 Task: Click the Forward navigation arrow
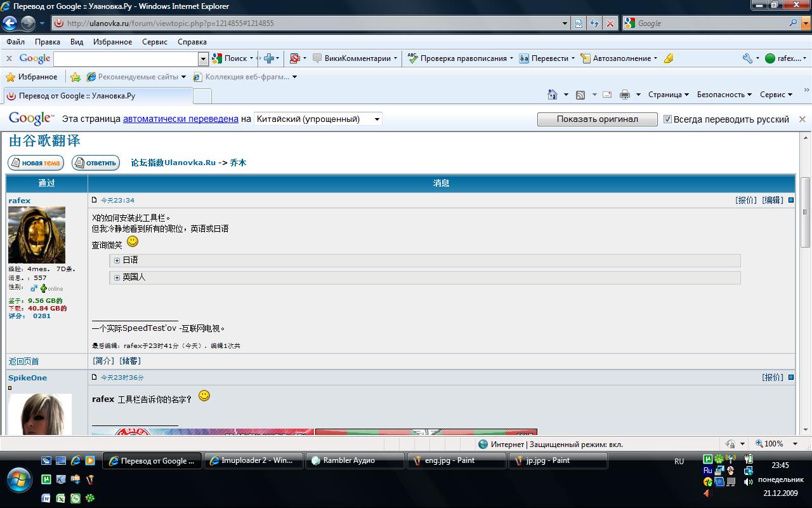click(28, 23)
